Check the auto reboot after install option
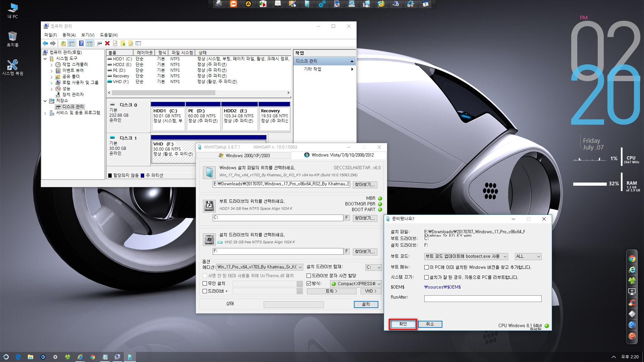Viewport: 644px width, 362px height. click(x=426, y=278)
